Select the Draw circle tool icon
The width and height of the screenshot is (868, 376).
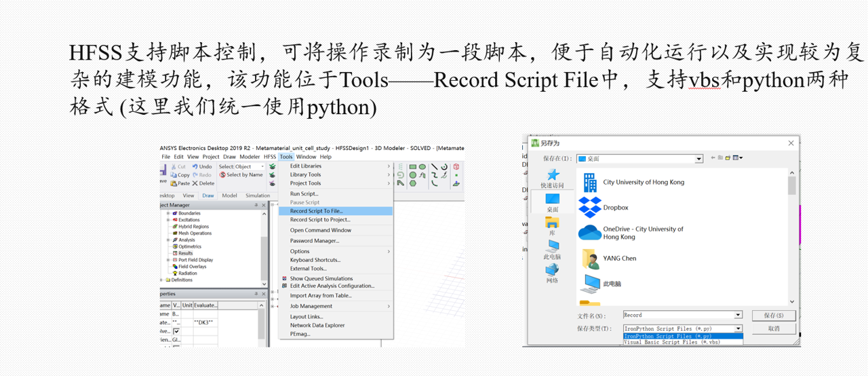coord(413,175)
